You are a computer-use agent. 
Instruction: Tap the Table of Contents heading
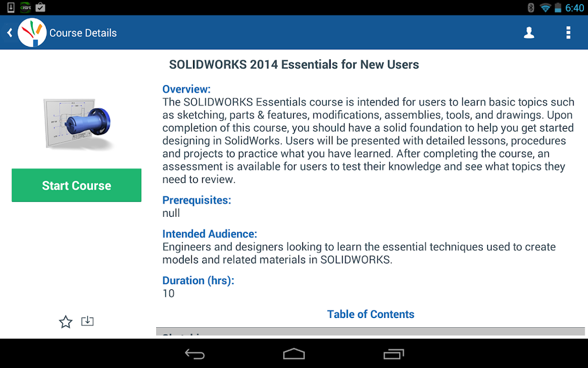[x=370, y=315]
